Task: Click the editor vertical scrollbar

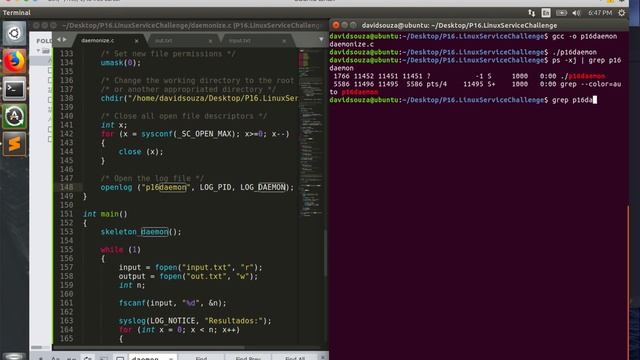Action: [325, 253]
